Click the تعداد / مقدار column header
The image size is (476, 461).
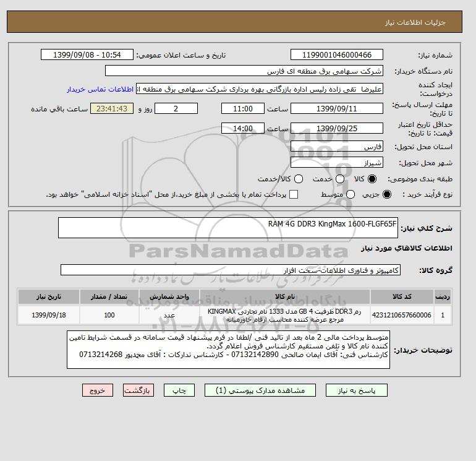(109, 296)
